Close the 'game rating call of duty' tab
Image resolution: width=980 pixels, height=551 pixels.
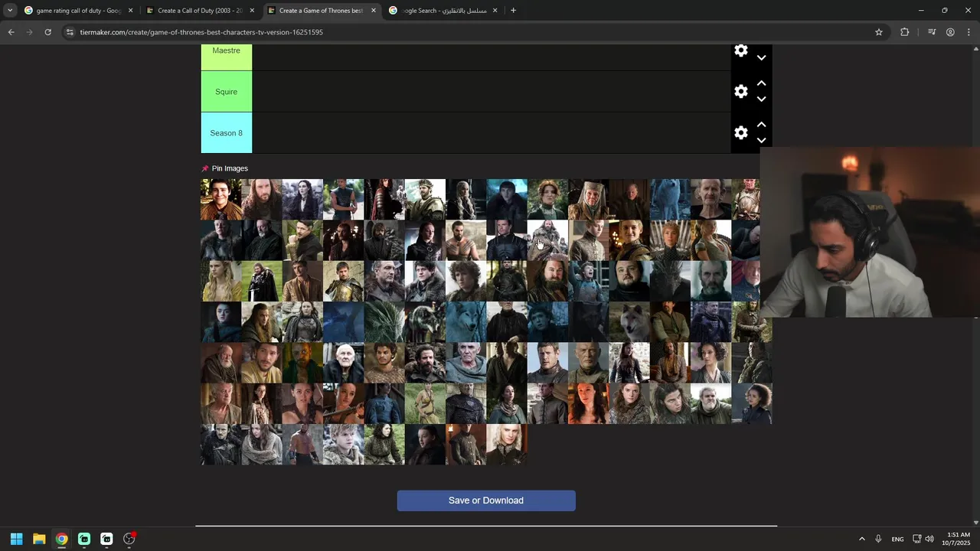(130, 11)
